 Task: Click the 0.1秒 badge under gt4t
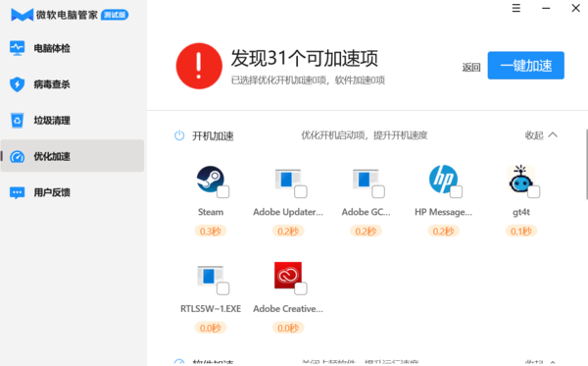(x=521, y=232)
